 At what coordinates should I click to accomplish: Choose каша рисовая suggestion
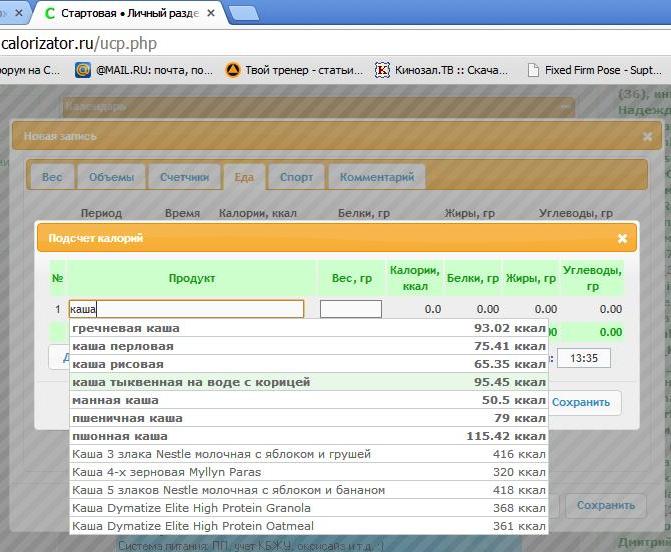click(x=309, y=364)
